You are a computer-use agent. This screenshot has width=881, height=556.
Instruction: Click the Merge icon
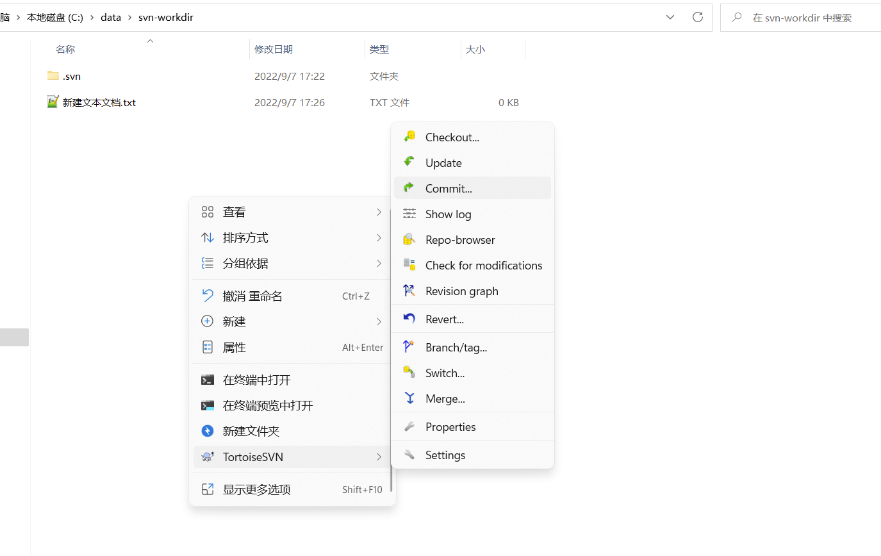point(410,398)
